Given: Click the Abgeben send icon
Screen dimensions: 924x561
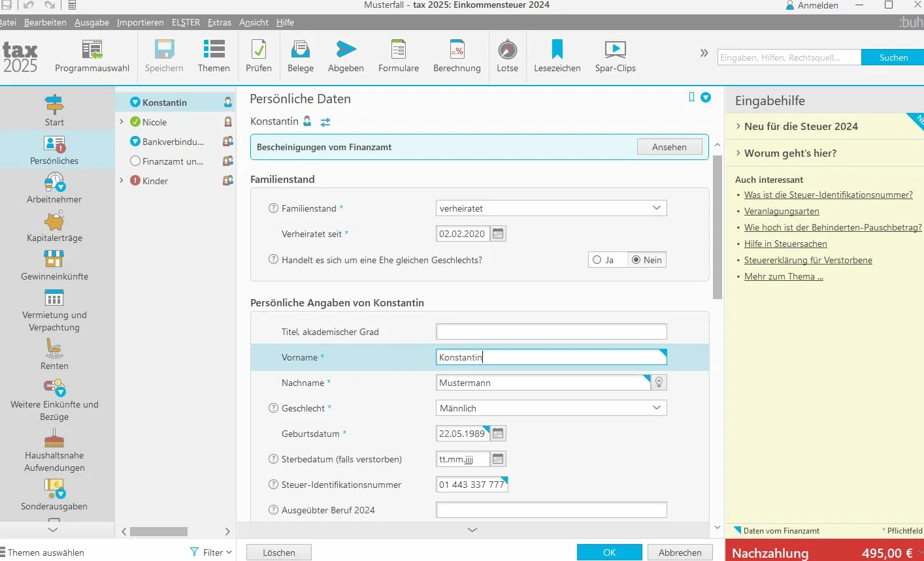Looking at the screenshot, I should [346, 49].
